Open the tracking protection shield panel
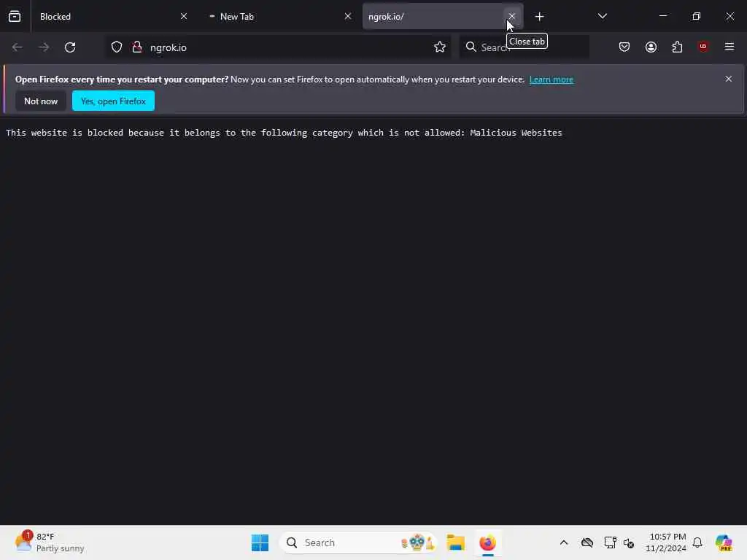 (x=117, y=47)
